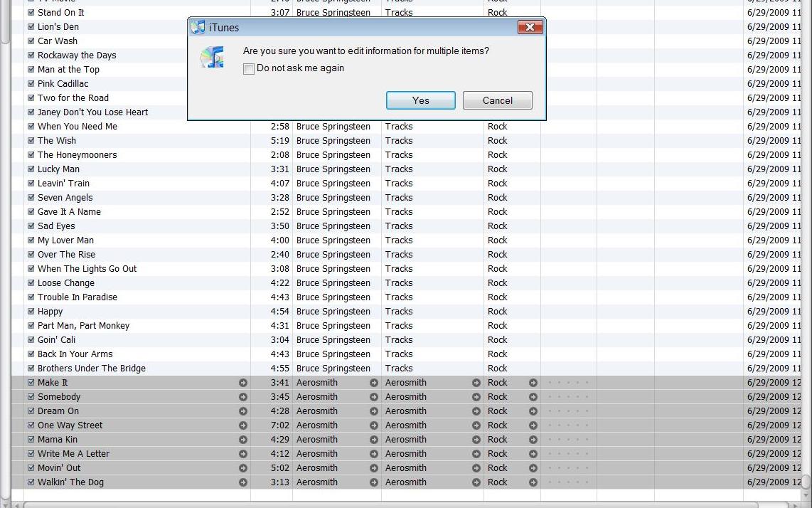Screen dimensions: 812x508
Task: Click arrow icon next to Somebody title
Action: click(x=243, y=397)
